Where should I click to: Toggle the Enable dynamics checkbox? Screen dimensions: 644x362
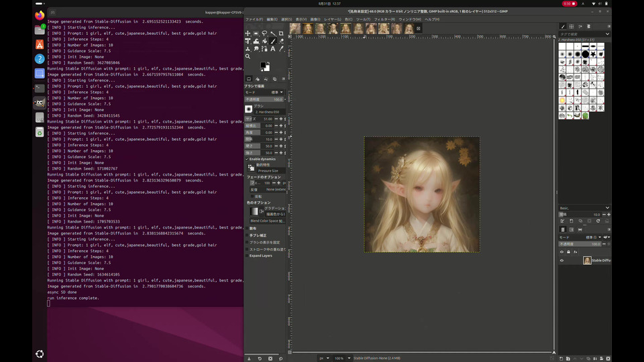[246, 159]
